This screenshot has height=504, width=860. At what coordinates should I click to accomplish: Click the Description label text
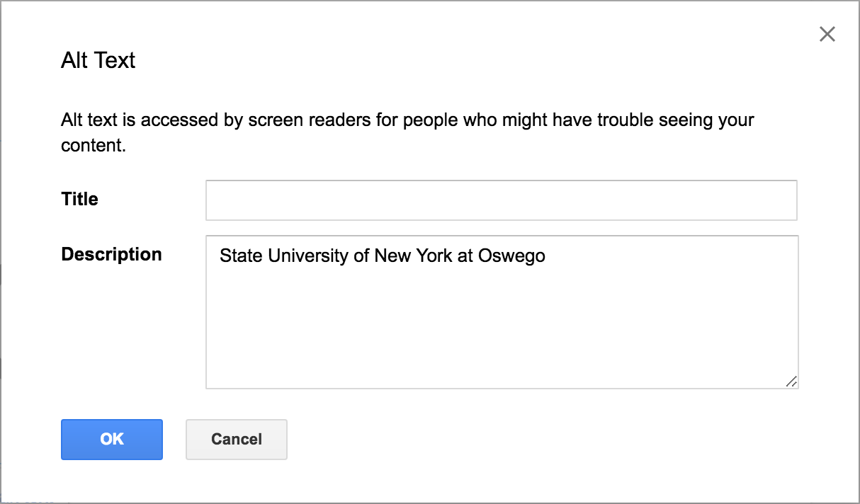[x=111, y=254]
